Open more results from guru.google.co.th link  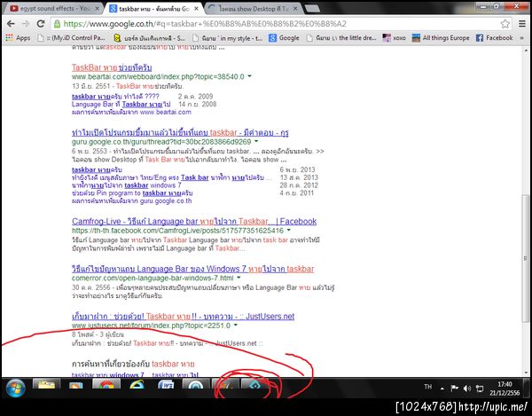tap(131, 200)
